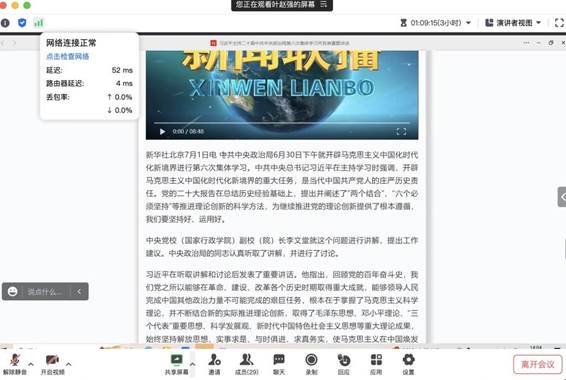Click the shared window's more options dots
The image size is (566, 380).
point(526,43)
